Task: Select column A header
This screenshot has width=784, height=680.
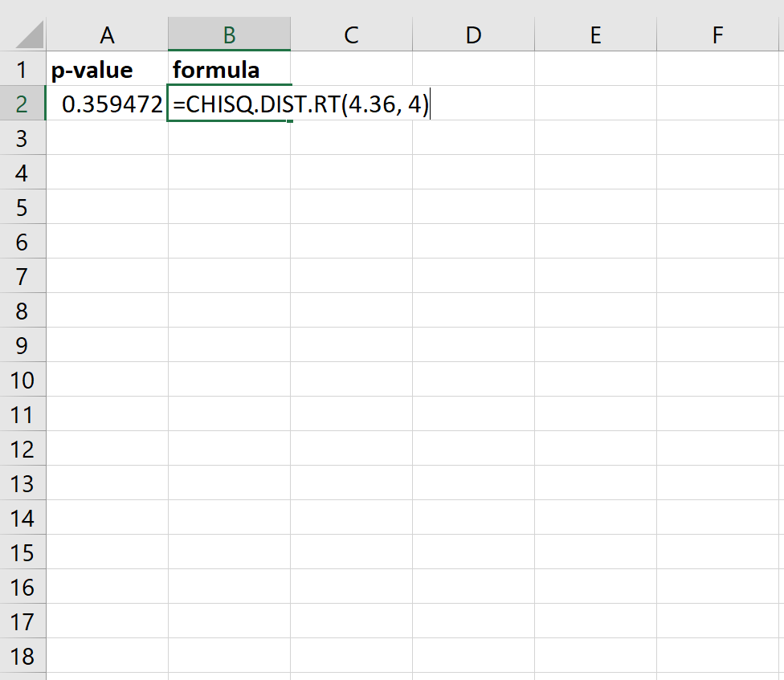Action: [x=107, y=35]
